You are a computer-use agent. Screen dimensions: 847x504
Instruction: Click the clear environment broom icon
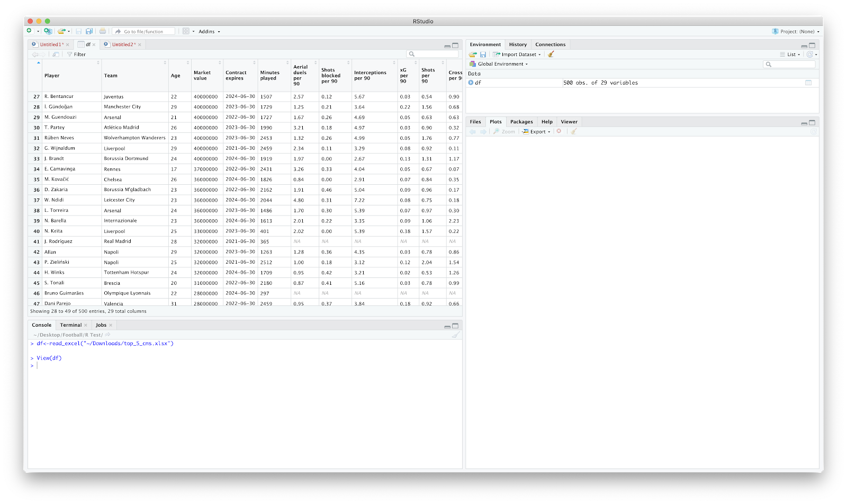(551, 54)
